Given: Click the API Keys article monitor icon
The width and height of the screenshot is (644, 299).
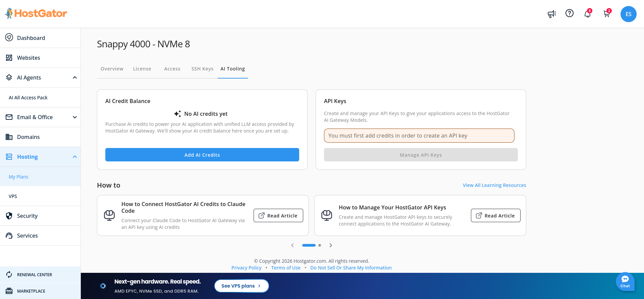Looking at the screenshot, I should point(327,215).
